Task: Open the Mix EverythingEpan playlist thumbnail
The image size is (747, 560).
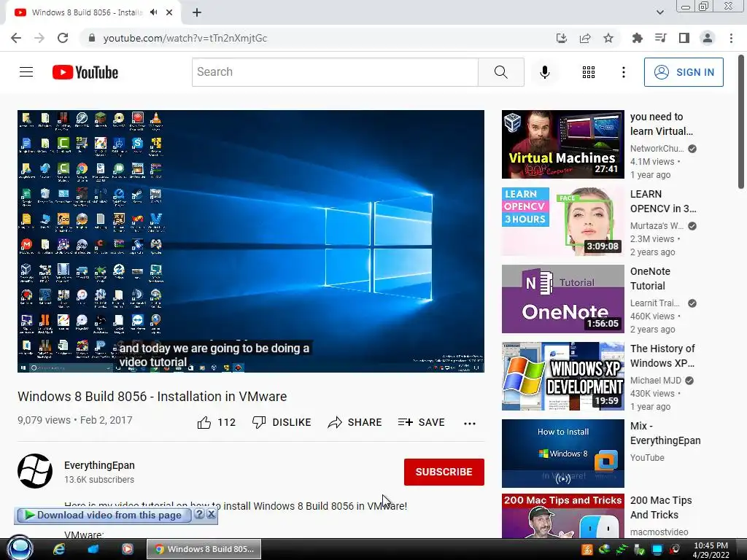Action: point(562,454)
